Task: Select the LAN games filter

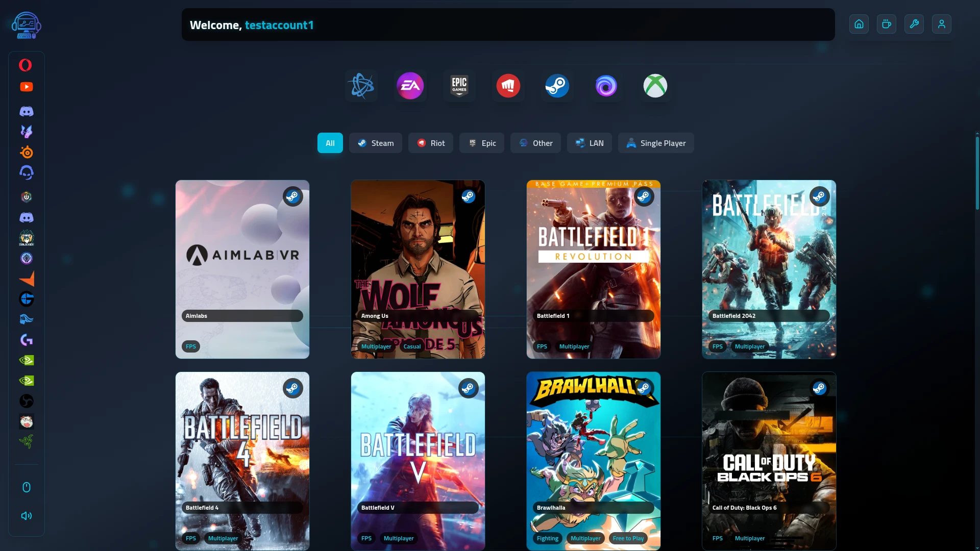Action: click(x=589, y=143)
